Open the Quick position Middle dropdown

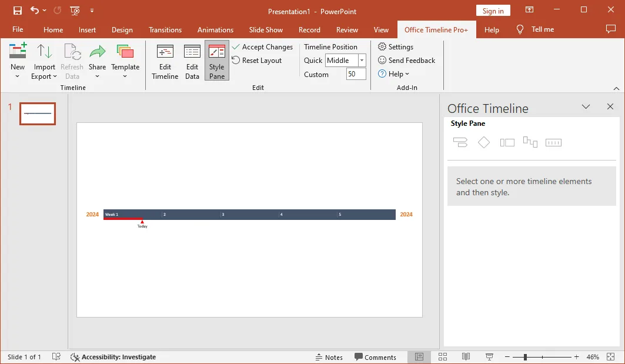point(362,61)
